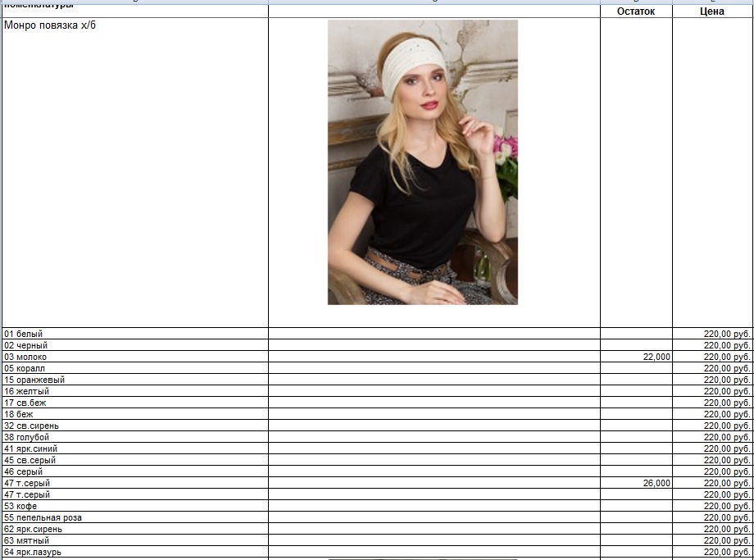The image size is (754, 560).
Task: Select the 'Монро повязка х/б' product name cell
Action: [x=135, y=173]
